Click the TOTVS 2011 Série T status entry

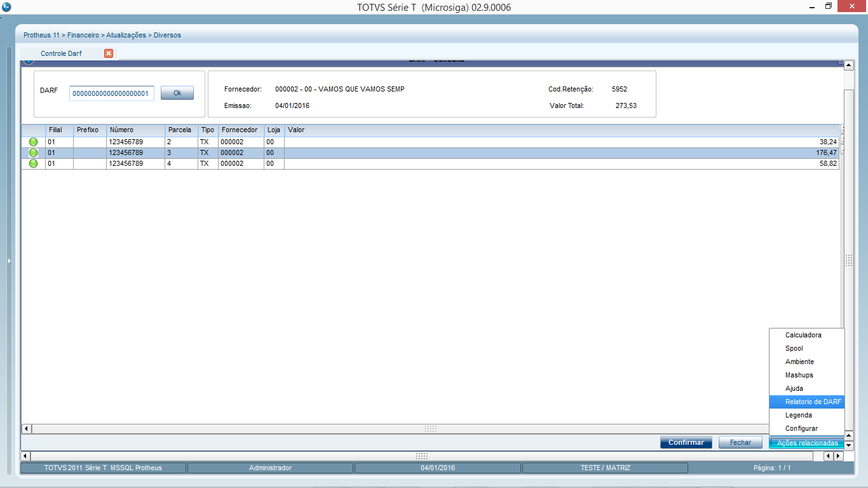tap(103, 468)
